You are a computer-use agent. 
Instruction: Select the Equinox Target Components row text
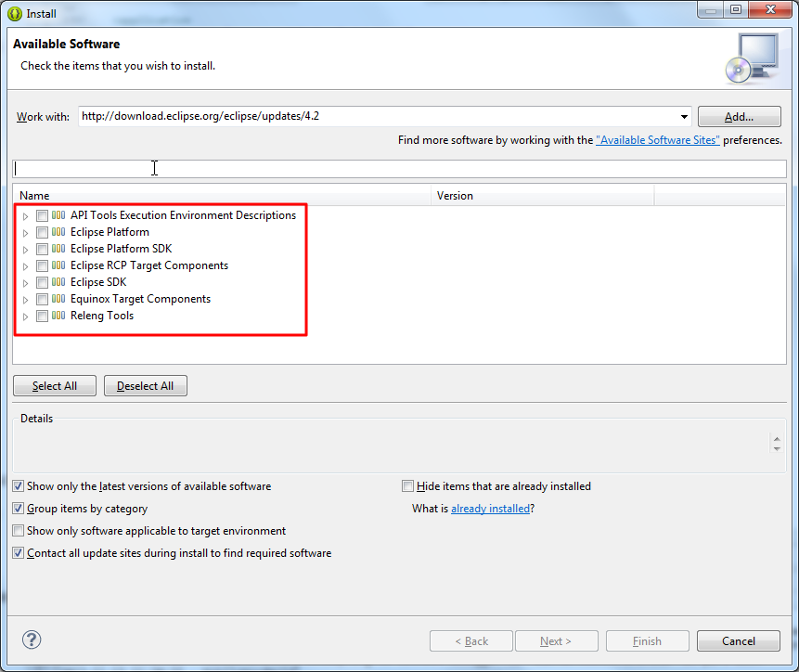tap(141, 299)
